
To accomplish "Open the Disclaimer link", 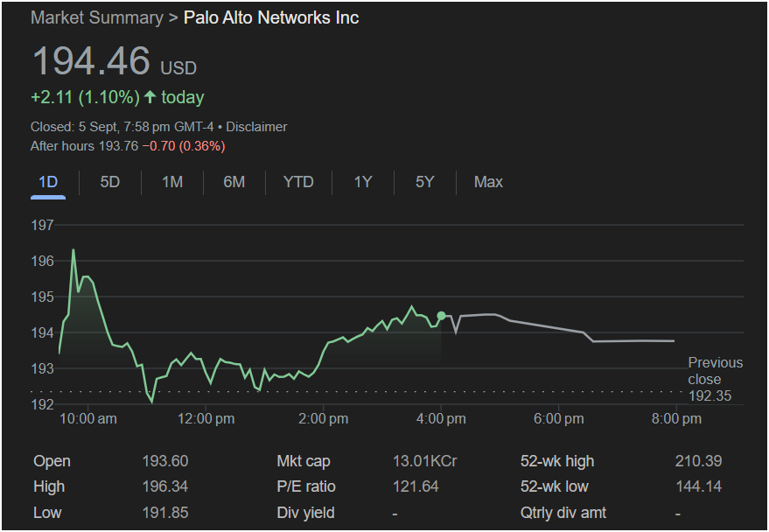I will 256,127.
